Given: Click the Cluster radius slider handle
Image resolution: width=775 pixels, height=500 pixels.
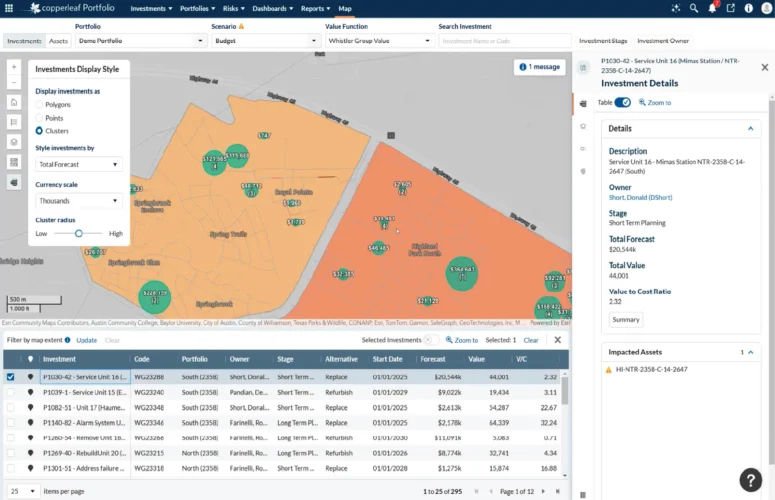Looking at the screenshot, I should (79, 233).
